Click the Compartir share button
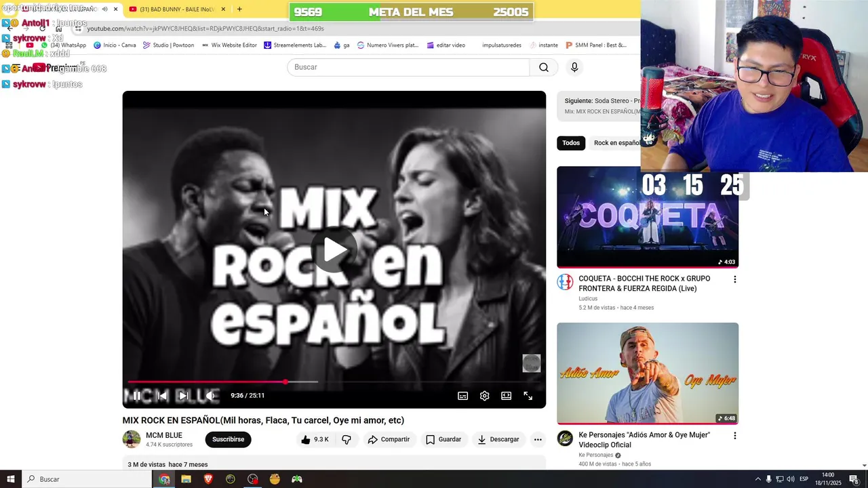 pyautogui.click(x=389, y=439)
